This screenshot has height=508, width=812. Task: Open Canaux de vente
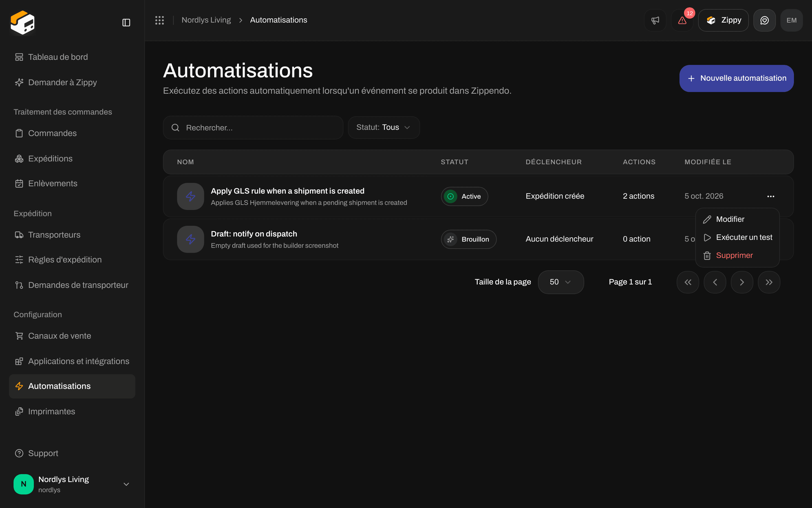pos(72,336)
